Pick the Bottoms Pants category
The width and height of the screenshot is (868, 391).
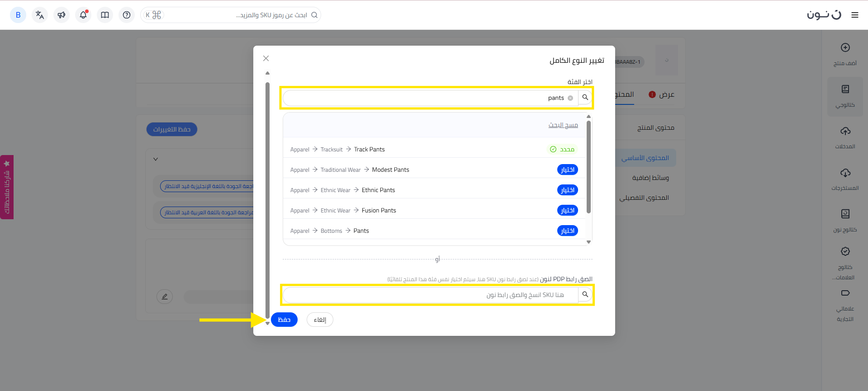point(567,231)
